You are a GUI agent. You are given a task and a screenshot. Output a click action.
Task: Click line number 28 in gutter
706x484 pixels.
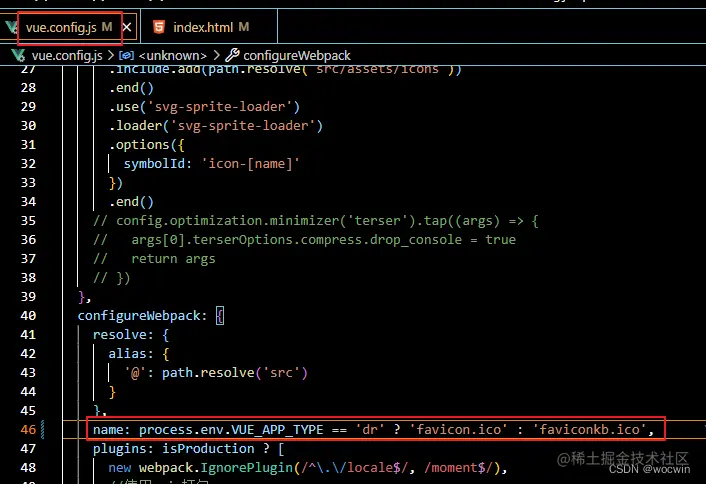pos(28,88)
